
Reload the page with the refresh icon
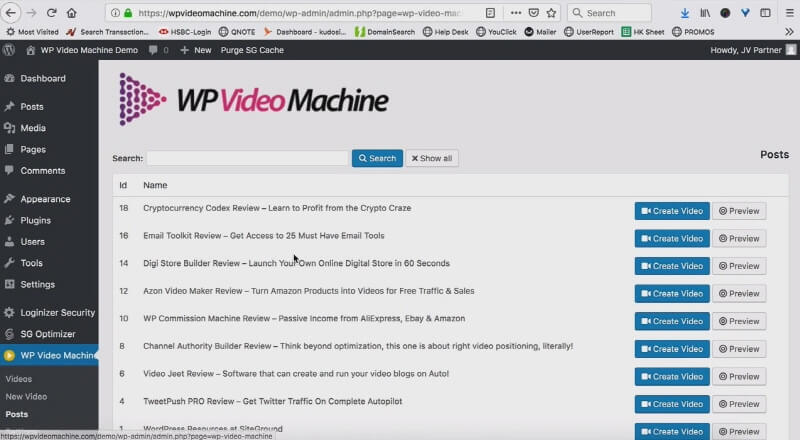tap(52, 13)
